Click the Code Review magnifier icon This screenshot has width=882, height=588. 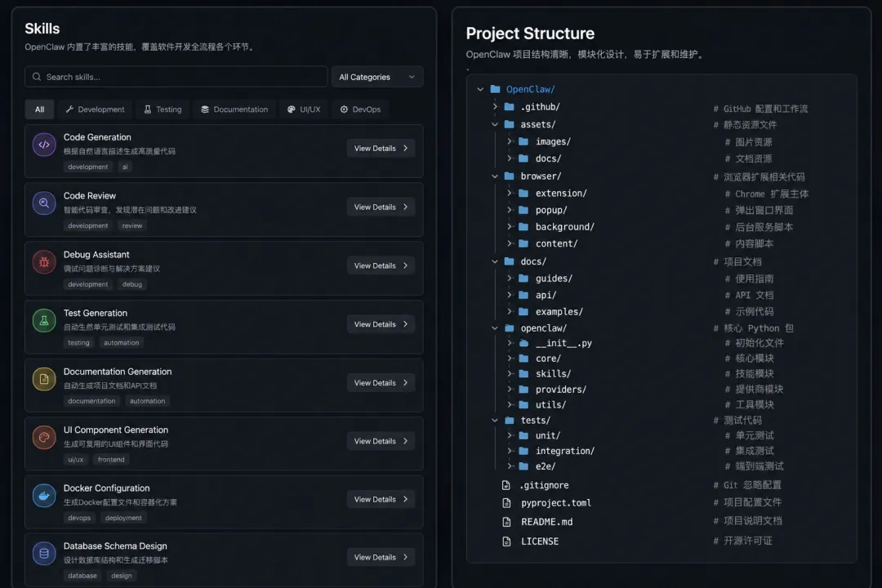pos(44,203)
